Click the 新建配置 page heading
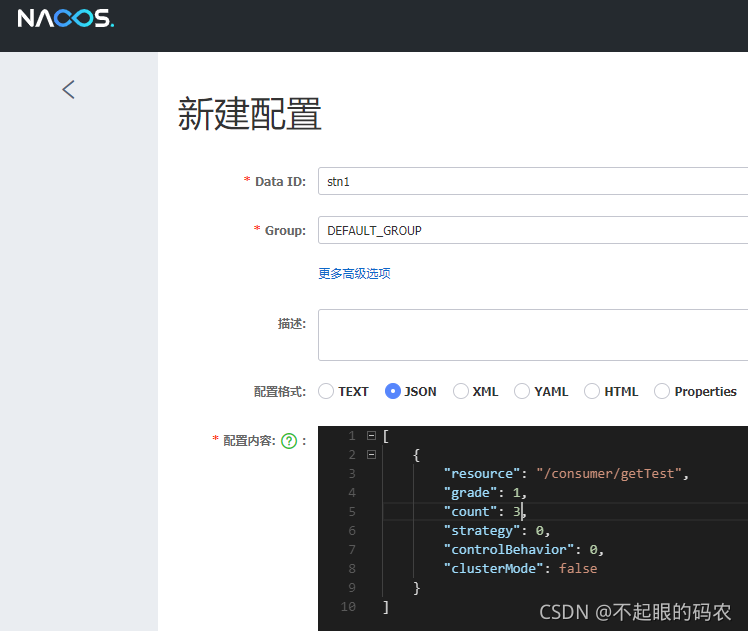 click(249, 114)
